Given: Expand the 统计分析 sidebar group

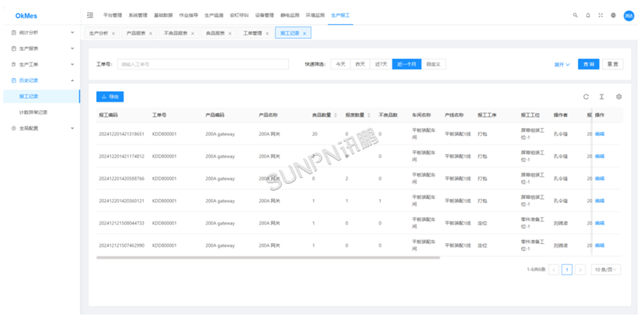Looking at the screenshot, I should click(40, 32).
